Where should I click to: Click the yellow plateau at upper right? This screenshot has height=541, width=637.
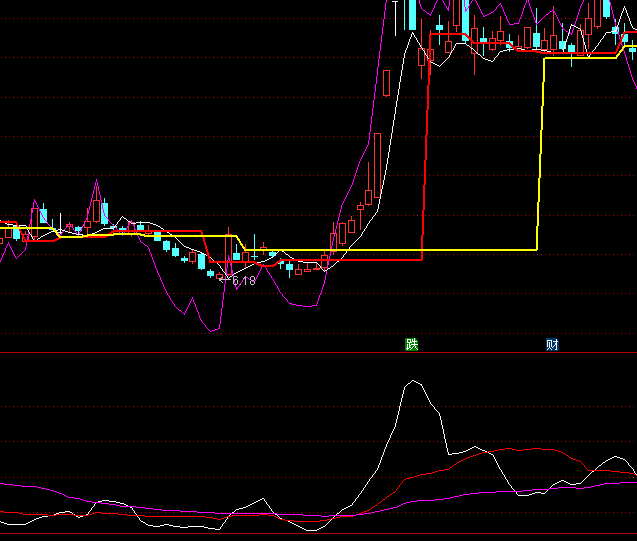[580, 57]
